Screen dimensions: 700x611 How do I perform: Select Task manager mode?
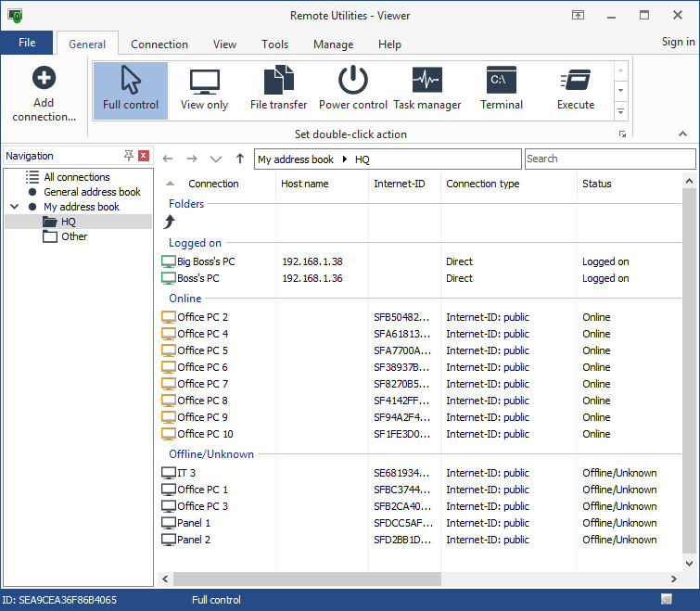pyautogui.click(x=427, y=91)
